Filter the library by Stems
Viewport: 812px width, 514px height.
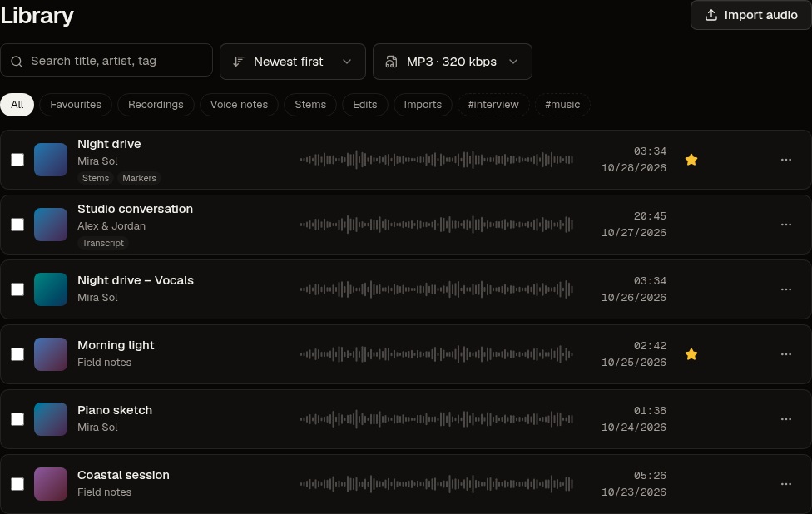(x=310, y=105)
